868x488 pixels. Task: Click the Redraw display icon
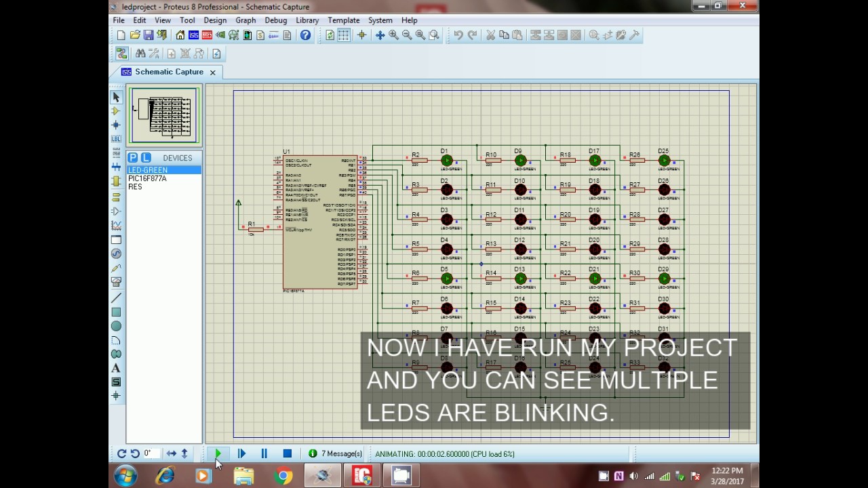click(x=330, y=35)
